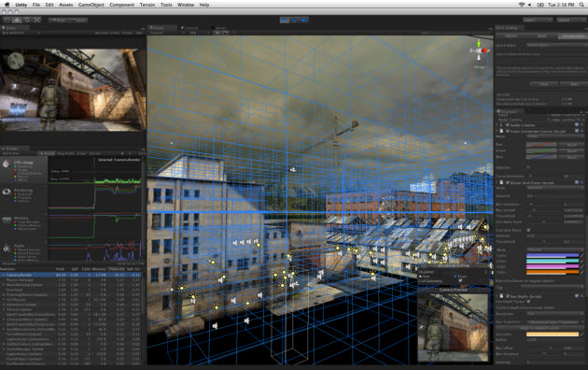Click the Blue curve reset button
588x370 pixels.
coord(572,157)
